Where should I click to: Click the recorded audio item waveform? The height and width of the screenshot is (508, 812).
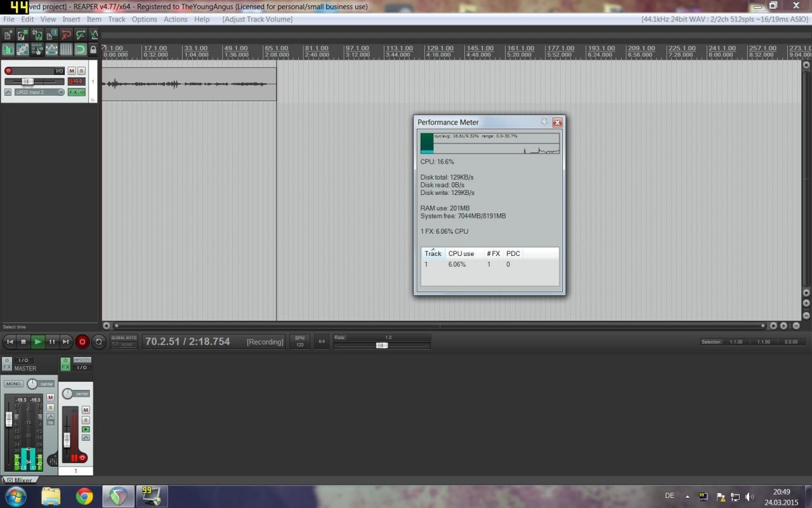click(188, 84)
